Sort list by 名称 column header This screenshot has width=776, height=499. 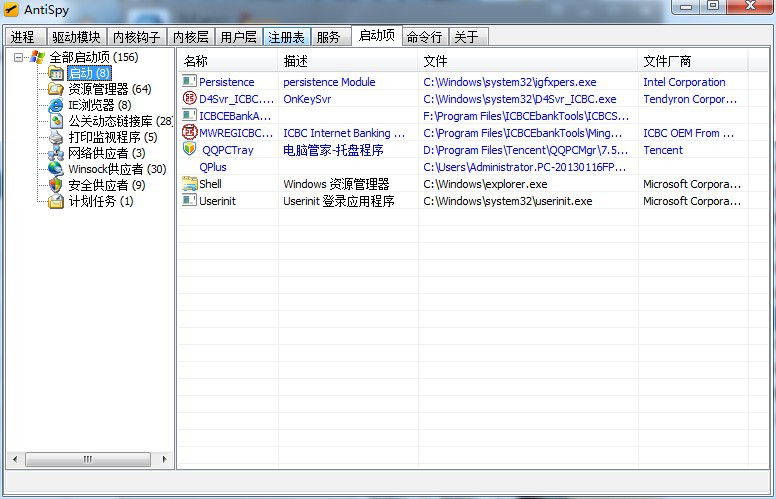228,61
